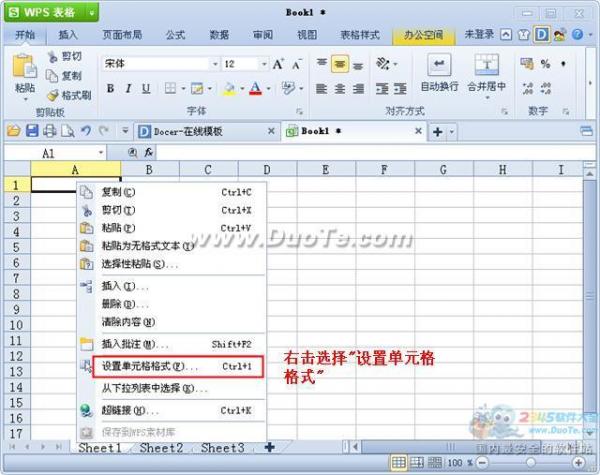Open the View (视图) tab
Viewport: 600px width, 475px height.
click(x=307, y=35)
